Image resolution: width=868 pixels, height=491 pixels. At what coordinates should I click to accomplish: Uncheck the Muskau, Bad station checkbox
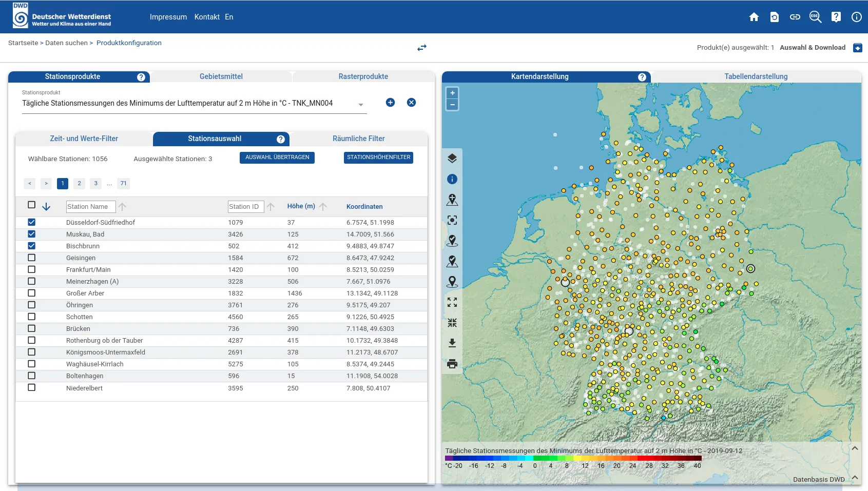pyautogui.click(x=32, y=234)
